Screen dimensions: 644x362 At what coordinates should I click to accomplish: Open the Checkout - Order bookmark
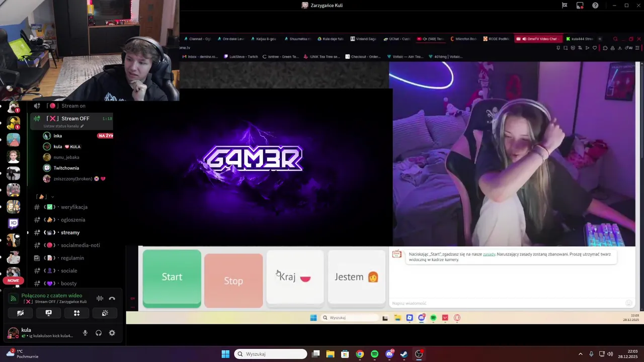pos(363,57)
